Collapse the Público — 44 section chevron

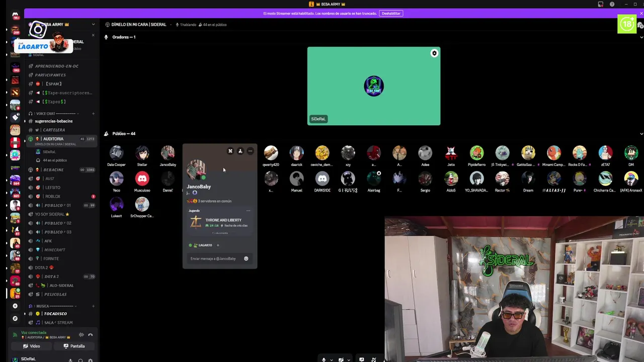coord(641,134)
